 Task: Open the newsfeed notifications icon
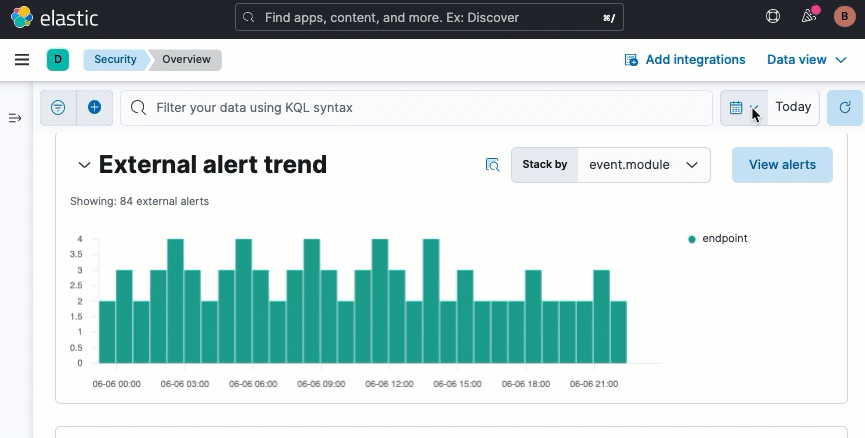809,17
